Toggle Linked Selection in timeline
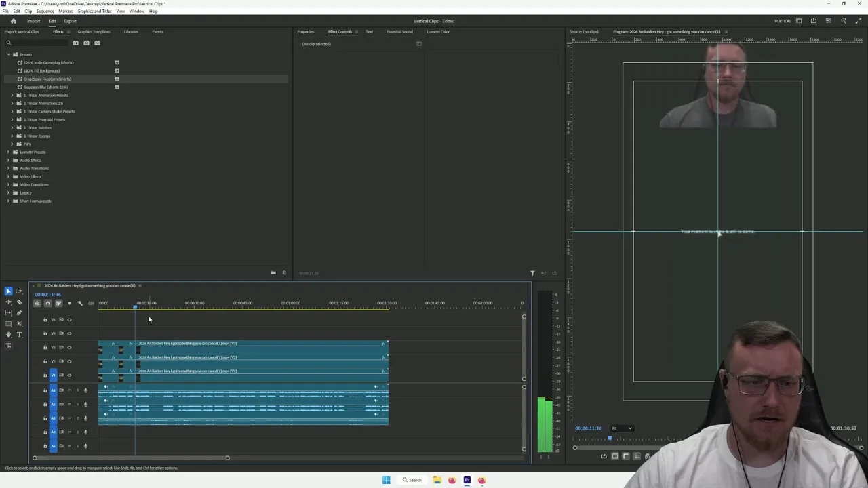 pos(58,303)
